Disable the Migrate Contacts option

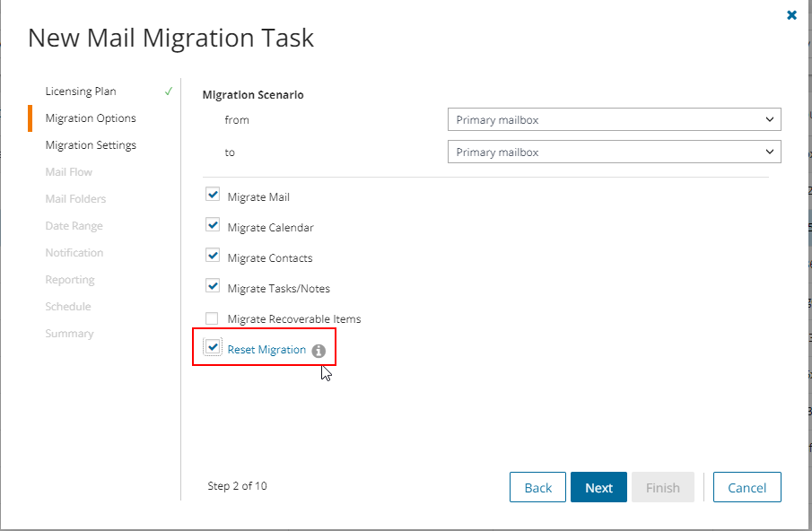pyautogui.click(x=213, y=256)
